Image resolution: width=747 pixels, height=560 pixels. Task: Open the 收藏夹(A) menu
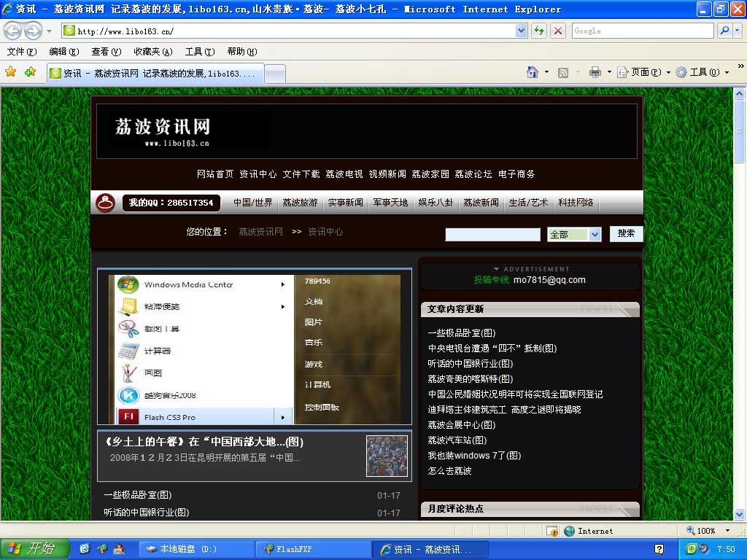153,52
